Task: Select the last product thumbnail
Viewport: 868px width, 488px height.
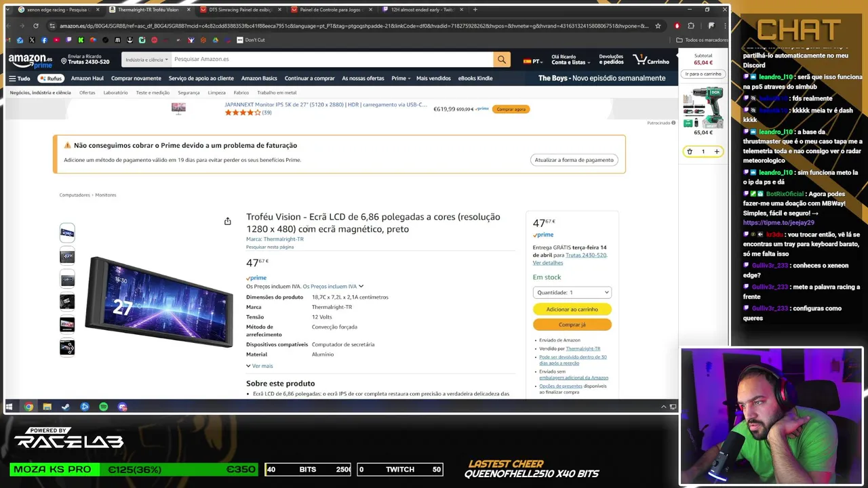Action: [x=67, y=348]
